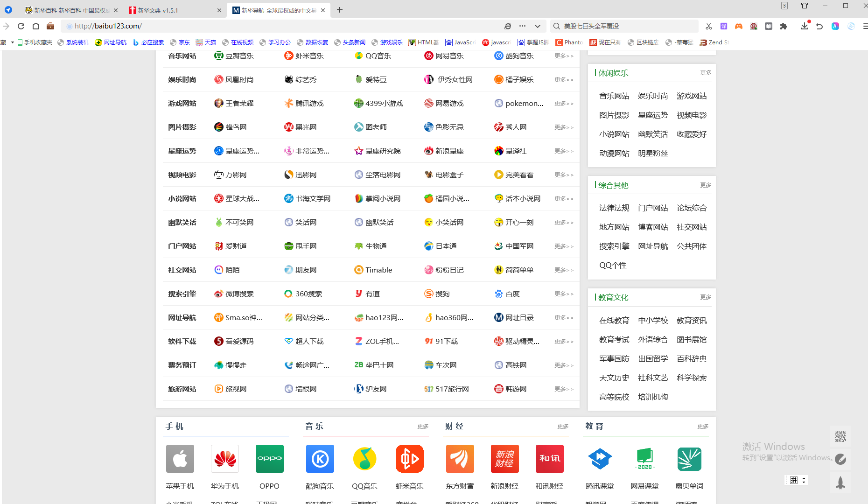Expand 更多 in 综合其他 panel
868x504 pixels.
click(x=706, y=185)
